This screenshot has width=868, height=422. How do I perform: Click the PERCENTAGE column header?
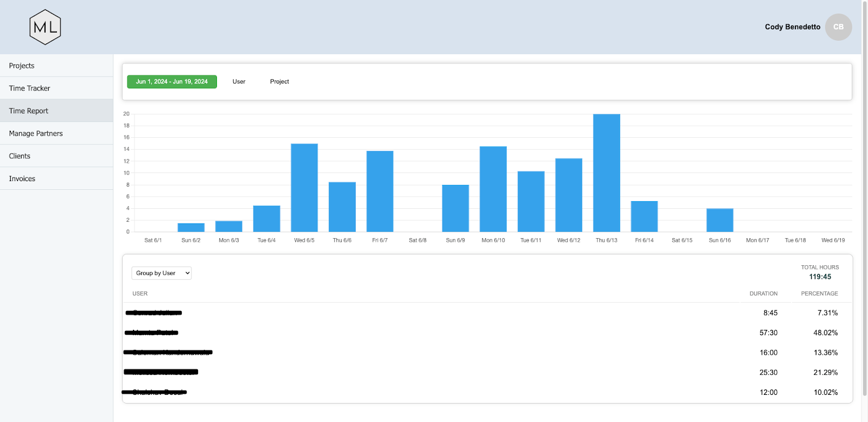point(819,293)
